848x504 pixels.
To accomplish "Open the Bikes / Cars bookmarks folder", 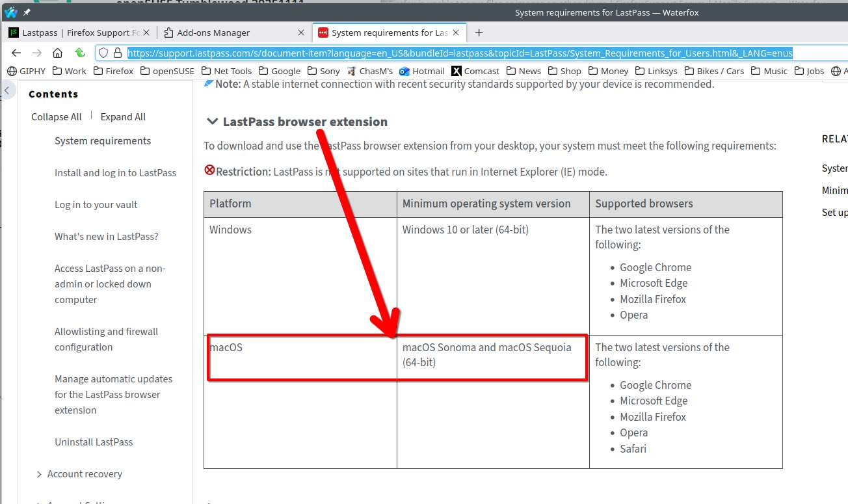I will pos(713,71).
